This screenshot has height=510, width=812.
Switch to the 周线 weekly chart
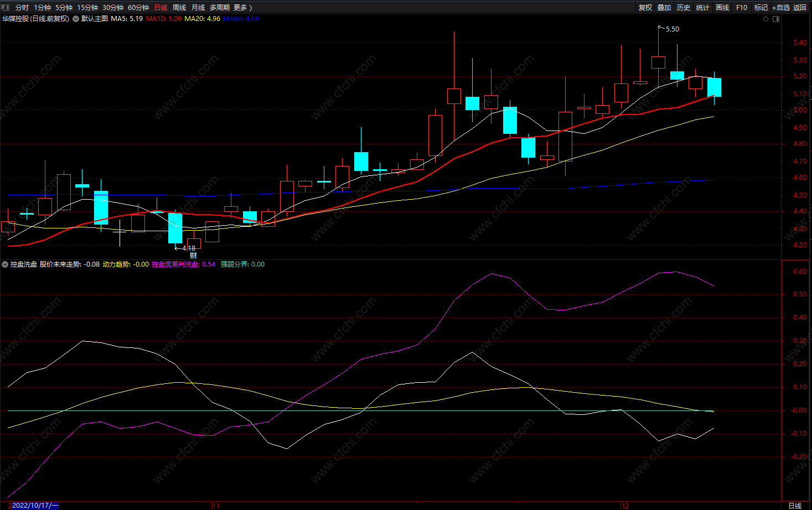[179, 7]
